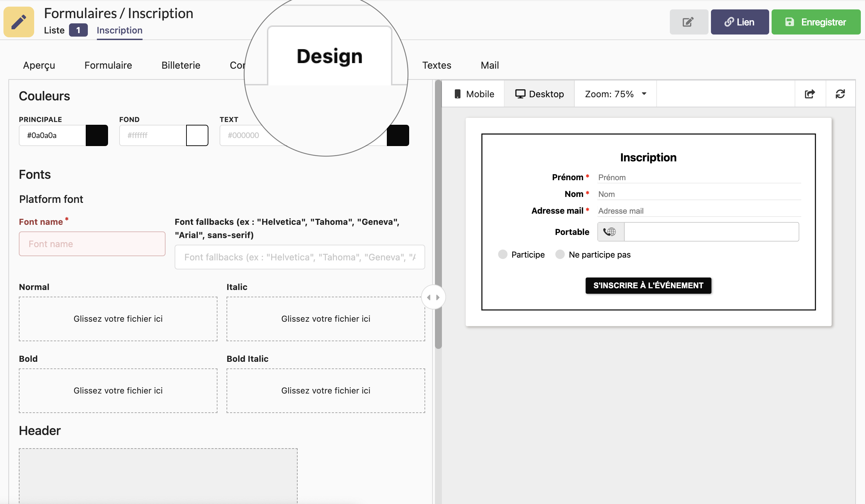Open the Design tab
865x504 pixels.
coord(329,56)
